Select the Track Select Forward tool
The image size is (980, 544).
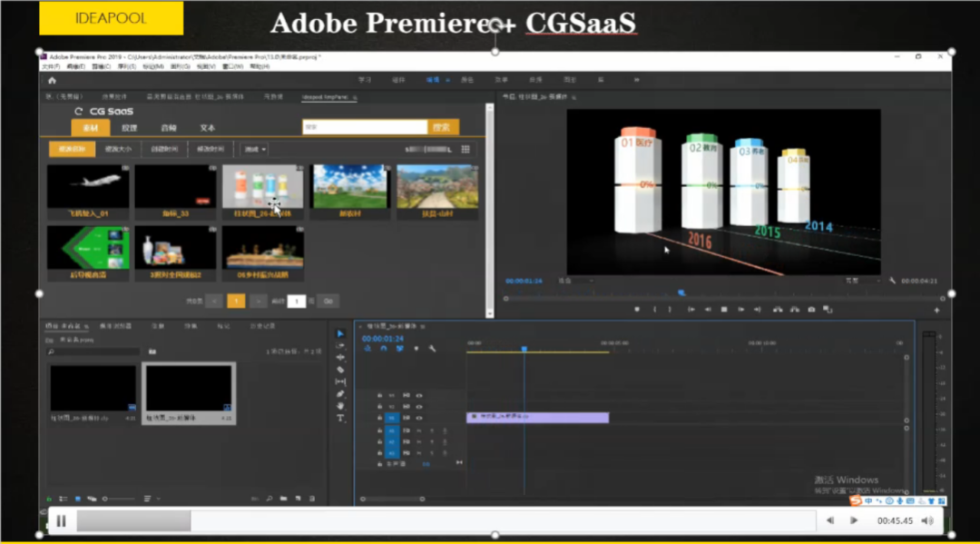[340, 346]
